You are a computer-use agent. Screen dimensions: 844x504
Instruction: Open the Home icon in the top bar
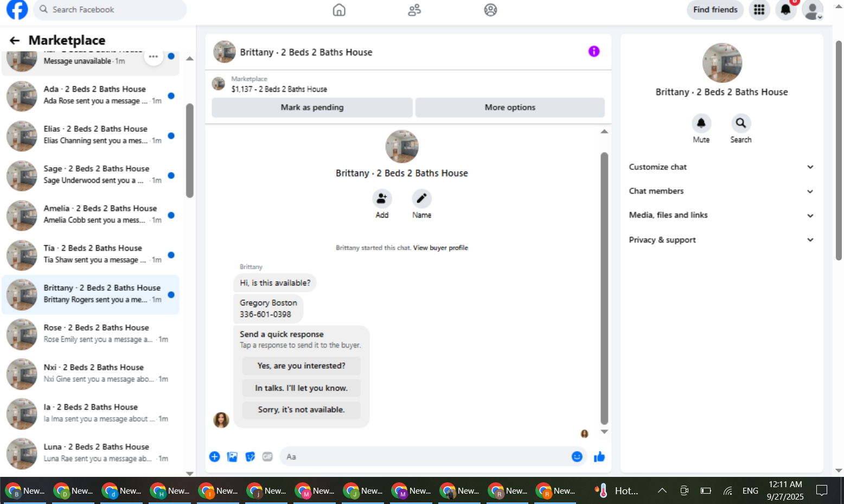point(339,10)
